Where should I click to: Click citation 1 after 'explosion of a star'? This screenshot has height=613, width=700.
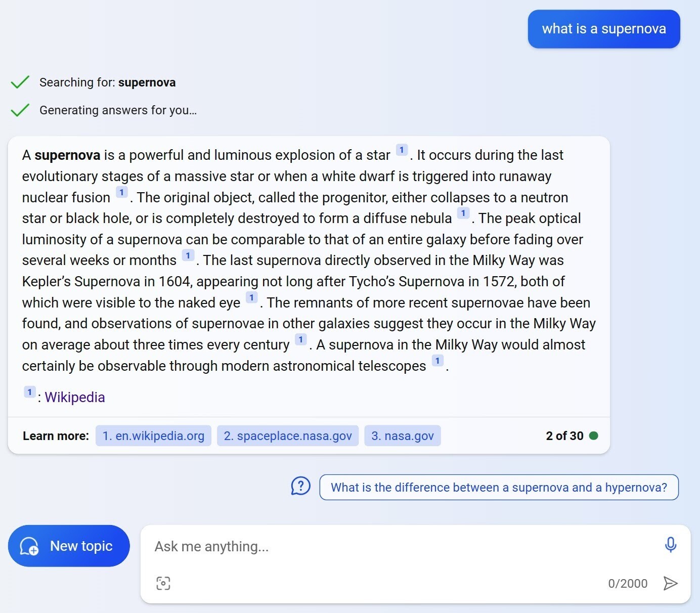pyautogui.click(x=401, y=150)
